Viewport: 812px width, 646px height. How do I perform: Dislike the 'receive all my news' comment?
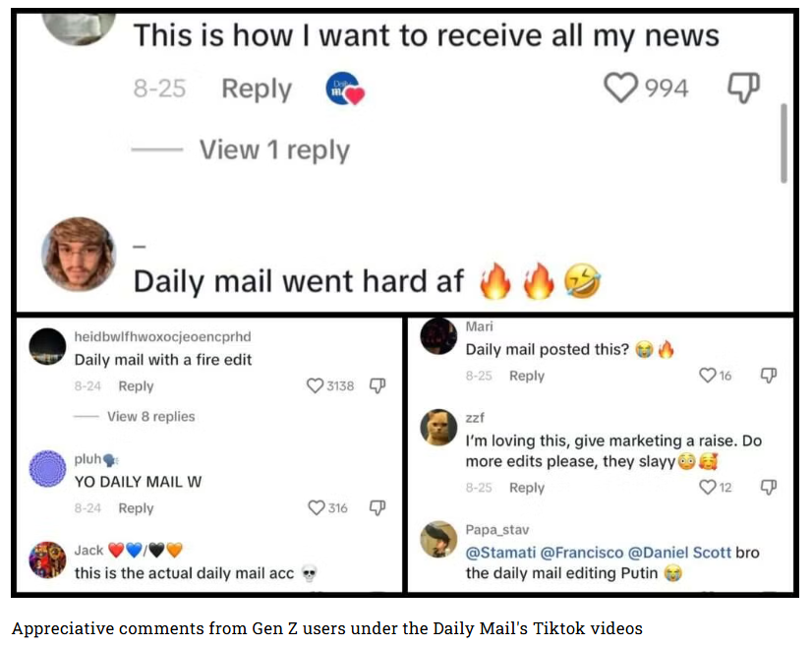[743, 88]
